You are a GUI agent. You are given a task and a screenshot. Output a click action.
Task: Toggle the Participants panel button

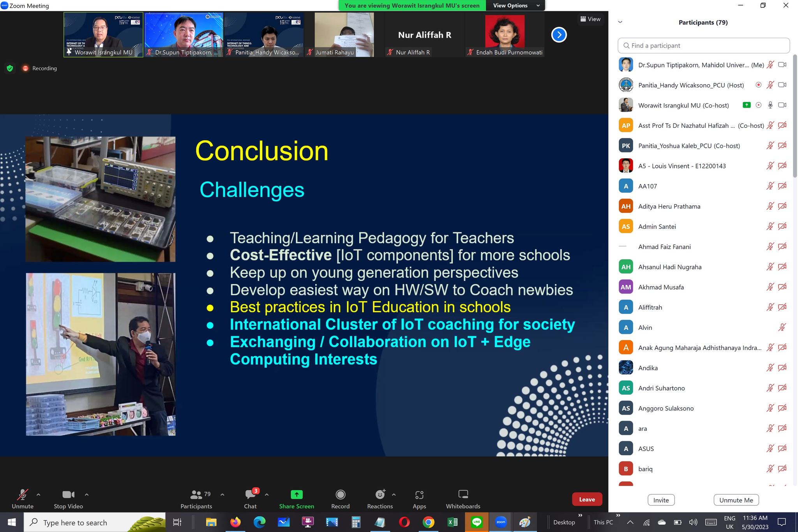(196, 495)
